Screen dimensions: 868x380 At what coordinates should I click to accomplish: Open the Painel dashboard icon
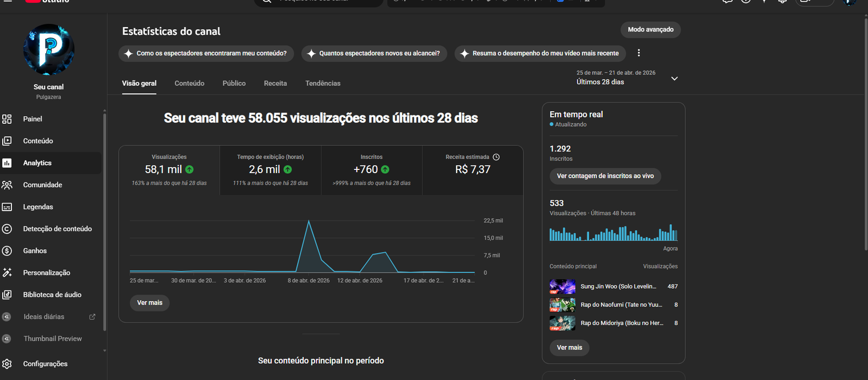pos(7,119)
